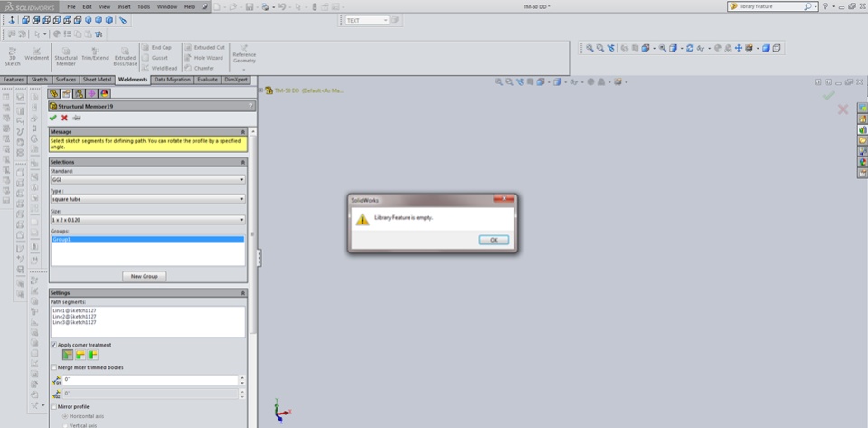Open the Help menu
Screen dimensions: 868x428
click(x=189, y=6)
